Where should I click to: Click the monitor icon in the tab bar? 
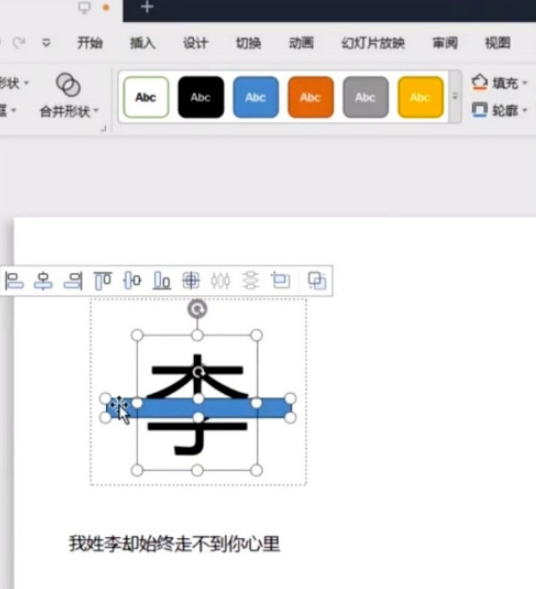85,8
